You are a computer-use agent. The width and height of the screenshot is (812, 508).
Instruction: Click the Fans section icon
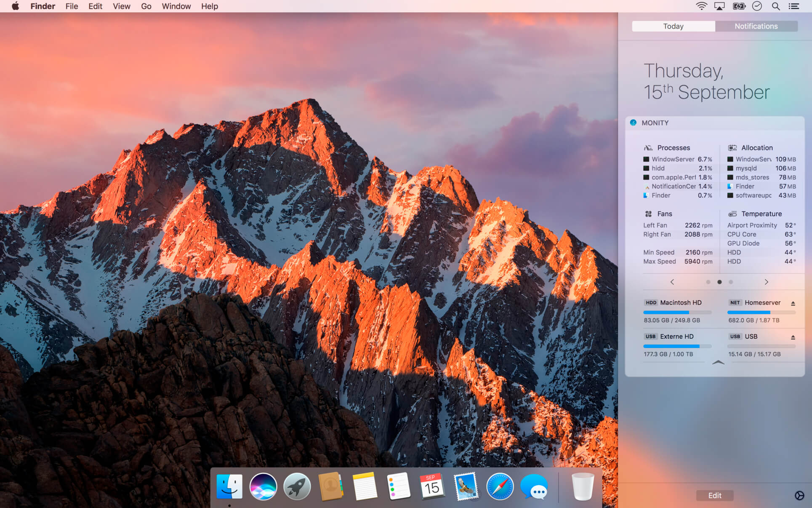[648, 214]
